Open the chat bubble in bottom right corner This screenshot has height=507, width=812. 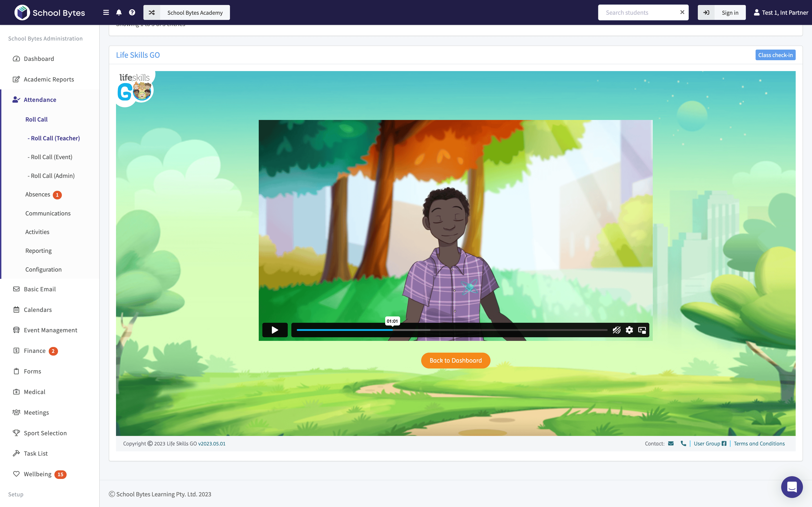792,487
